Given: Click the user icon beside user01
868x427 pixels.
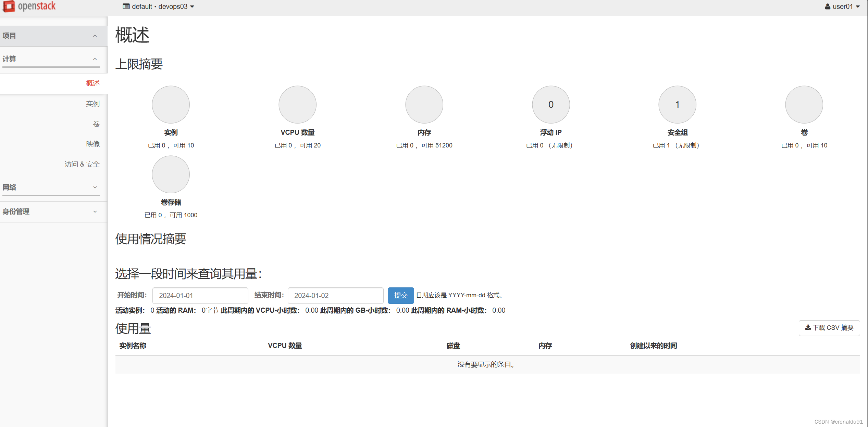Looking at the screenshot, I should click(x=828, y=6).
